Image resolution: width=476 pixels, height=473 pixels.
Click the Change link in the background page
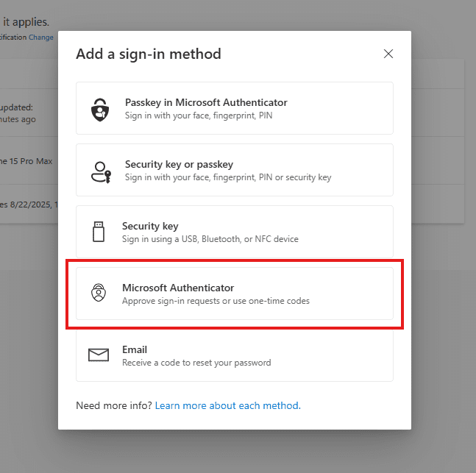point(41,37)
